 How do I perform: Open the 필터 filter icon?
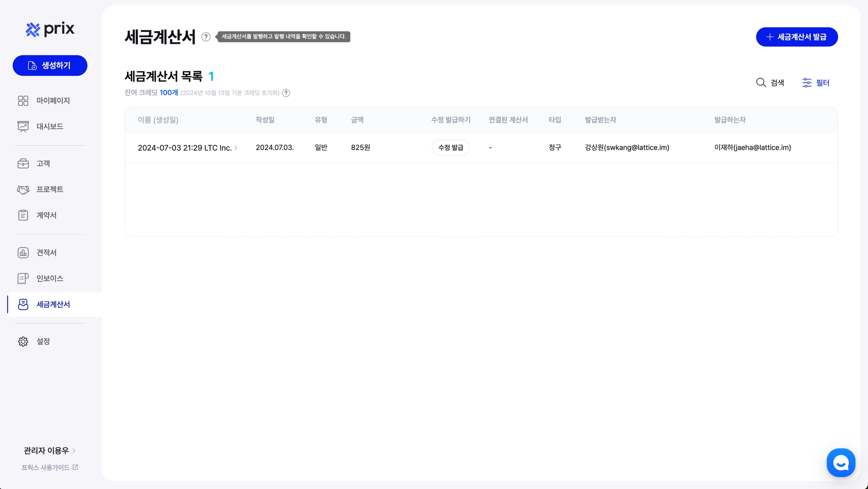click(x=807, y=82)
